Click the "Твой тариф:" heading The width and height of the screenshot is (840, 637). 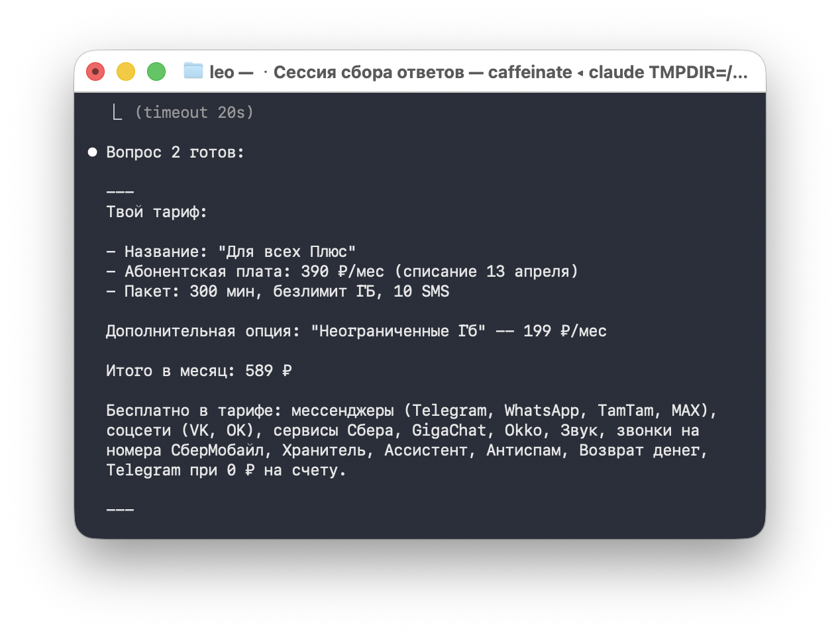tap(156, 212)
